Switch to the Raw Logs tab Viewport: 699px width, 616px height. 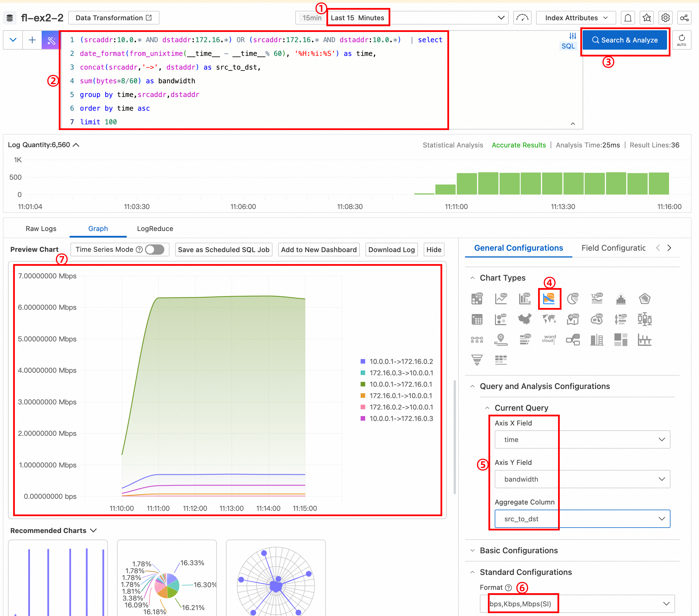pos(41,229)
